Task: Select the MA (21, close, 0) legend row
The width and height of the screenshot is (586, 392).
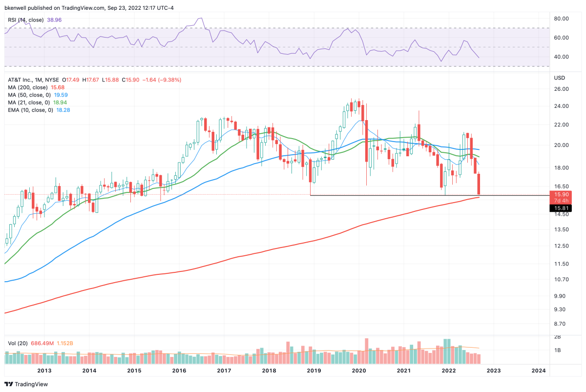Action: [x=38, y=103]
